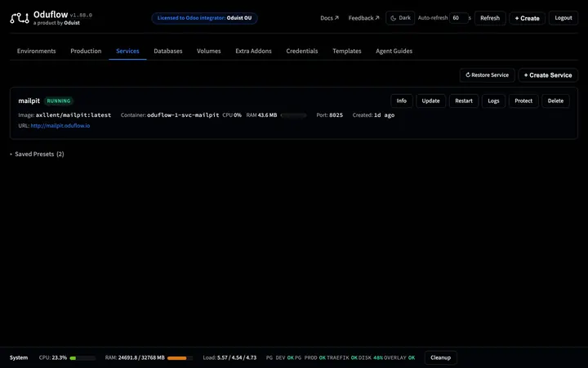This screenshot has height=368, width=588.
Task: Show Info for the mailpit service
Action: [x=402, y=101]
